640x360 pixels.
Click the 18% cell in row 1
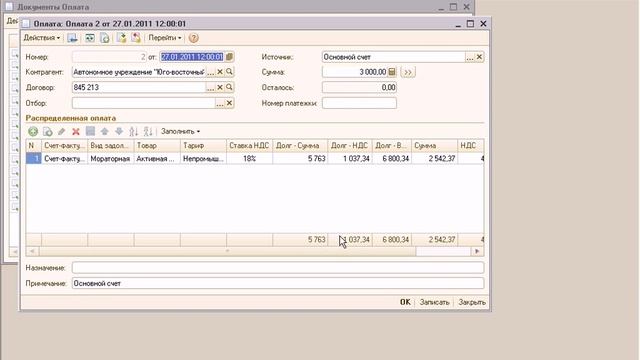(x=249, y=158)
